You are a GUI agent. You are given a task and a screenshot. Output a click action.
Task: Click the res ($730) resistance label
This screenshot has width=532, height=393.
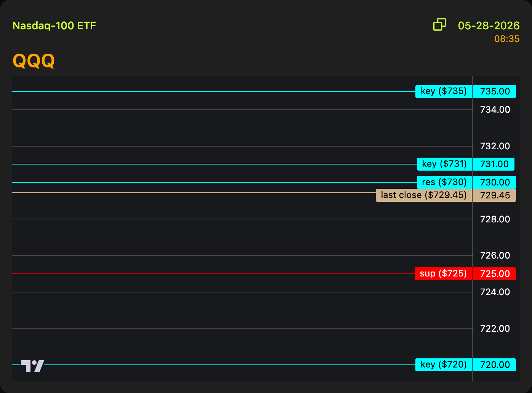(444, 182)
